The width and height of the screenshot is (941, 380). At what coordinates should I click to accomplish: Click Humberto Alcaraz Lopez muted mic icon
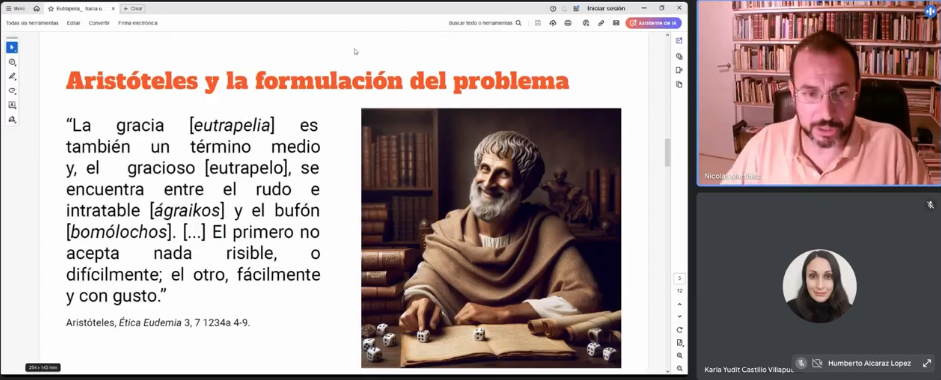[x=801, y=363]
